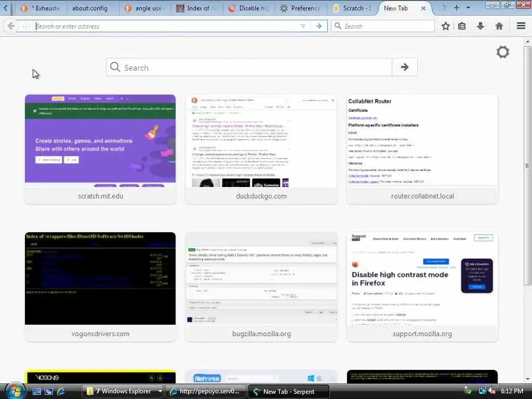Screen dimensions: 532x399
Task: Switch to the Scratch tab
Action: 353,8
